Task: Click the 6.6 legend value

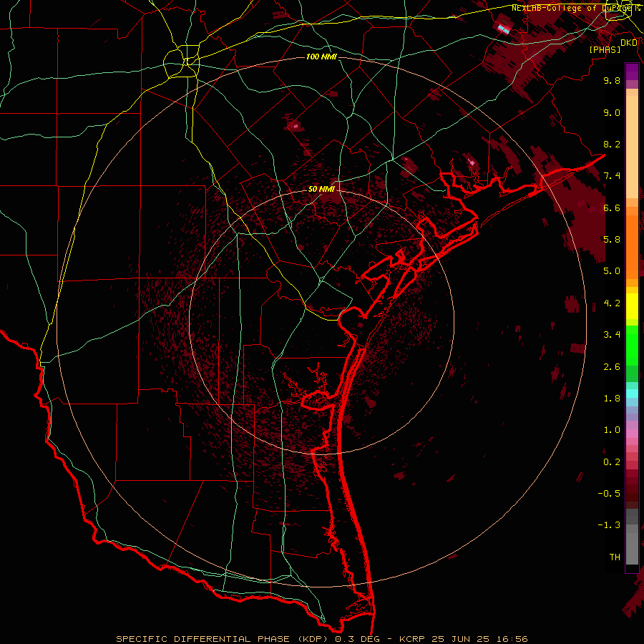Action: 612,208
